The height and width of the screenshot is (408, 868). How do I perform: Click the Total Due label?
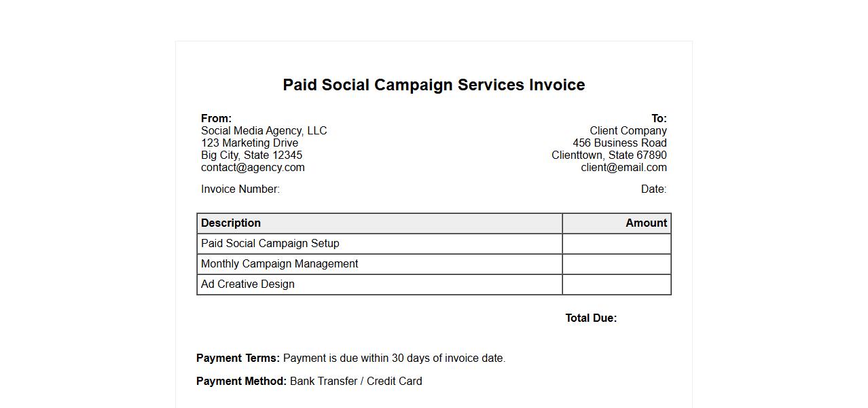tap(591, 318)
